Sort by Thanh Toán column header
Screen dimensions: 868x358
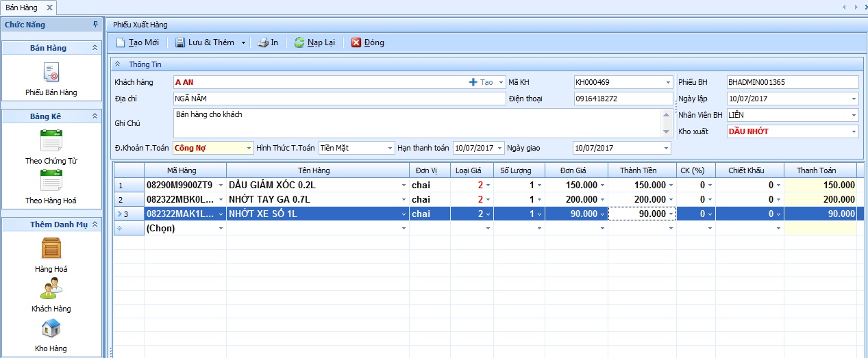tap(820, 170)
